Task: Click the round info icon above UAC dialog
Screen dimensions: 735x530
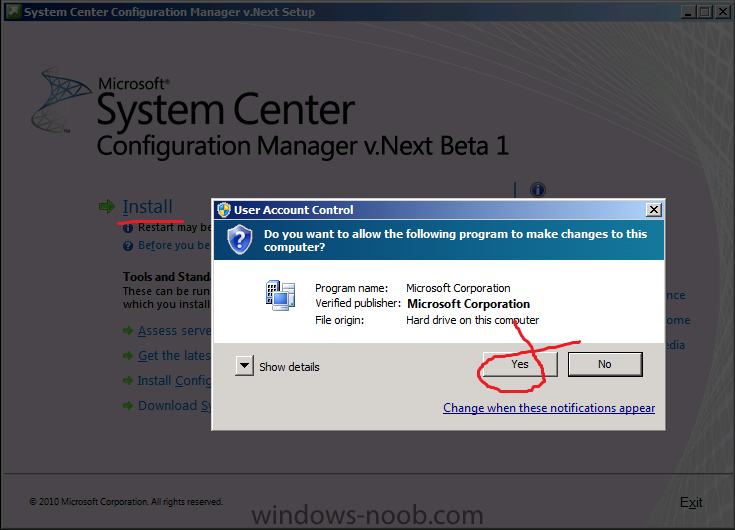Action: 538,190
